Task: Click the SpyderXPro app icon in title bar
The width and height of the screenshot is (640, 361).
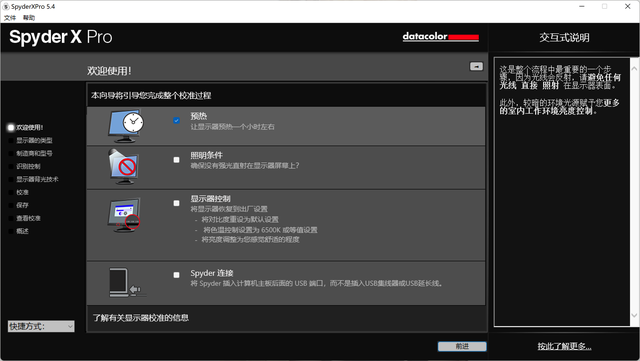Action: point(6,7)
